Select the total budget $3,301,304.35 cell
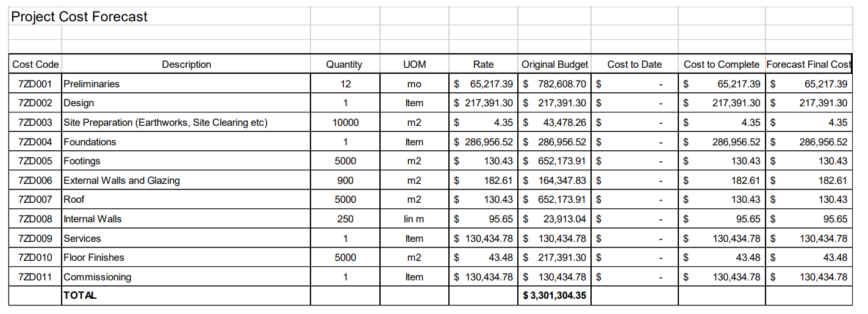 (554, 296)
